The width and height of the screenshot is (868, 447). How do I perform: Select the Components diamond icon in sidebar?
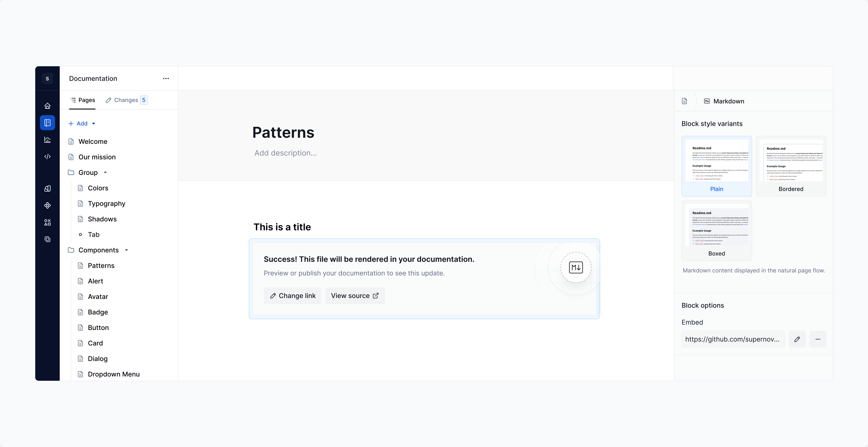[x=47, y=205]
